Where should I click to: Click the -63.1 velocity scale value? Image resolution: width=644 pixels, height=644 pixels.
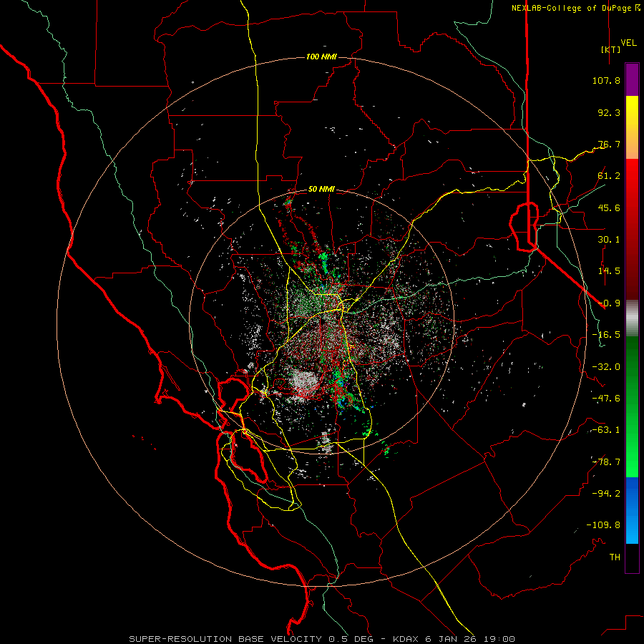click(x=606, y=430)
